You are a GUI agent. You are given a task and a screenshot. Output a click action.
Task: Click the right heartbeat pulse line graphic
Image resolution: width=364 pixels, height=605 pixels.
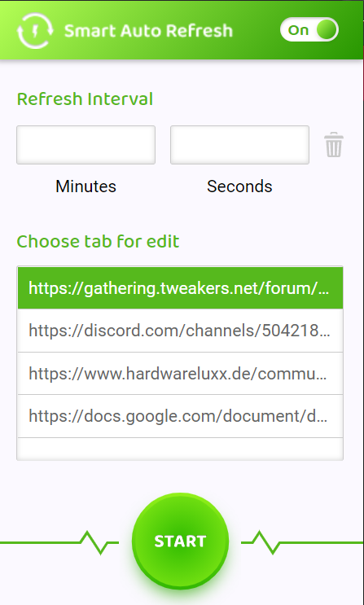click(302, 542)
